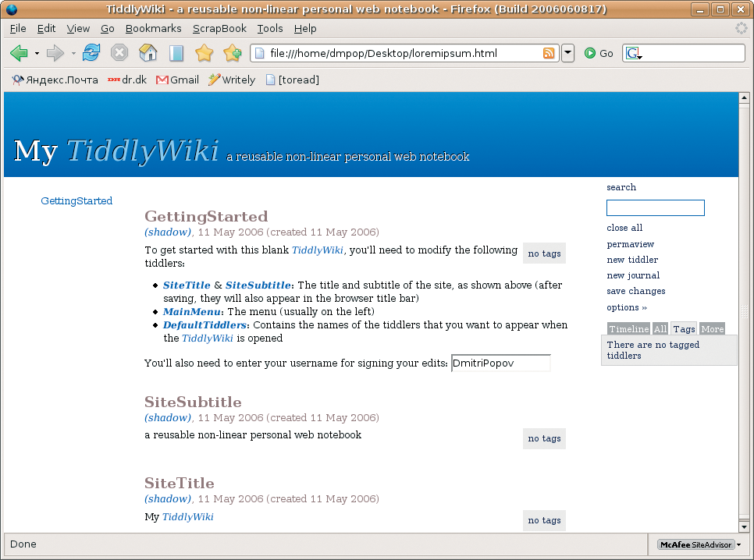Viewport: 754px width, 560px height.
Task: Open the File menu
Action: click(x=18, y=29)
